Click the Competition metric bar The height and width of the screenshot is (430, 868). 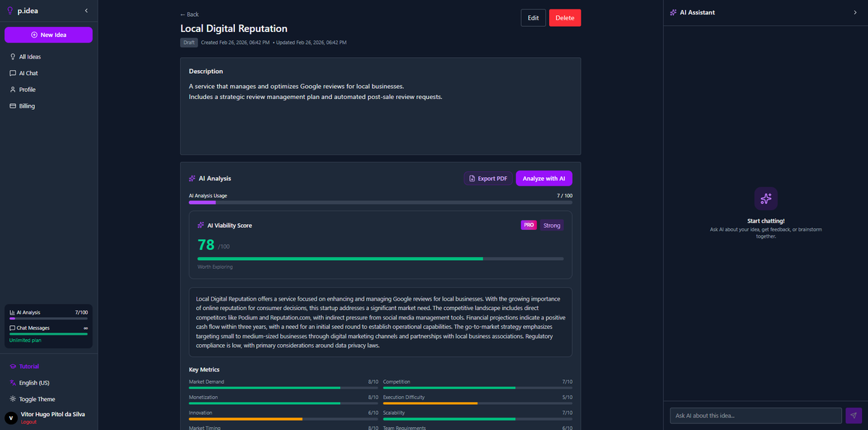tap(477, 388)
